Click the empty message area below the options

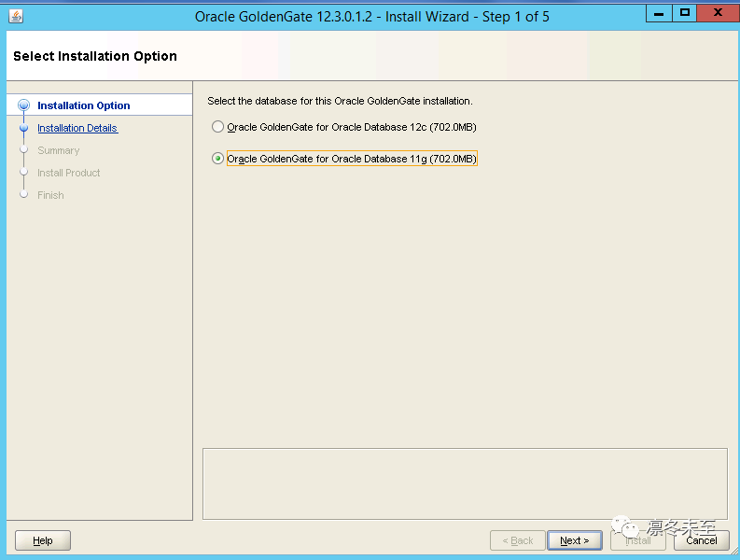[465, 484]
